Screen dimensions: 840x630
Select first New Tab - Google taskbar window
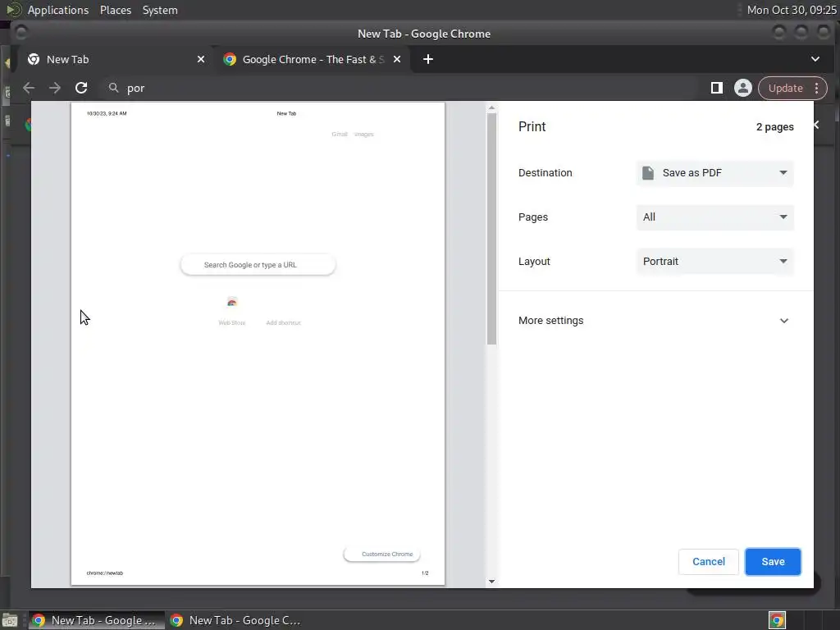pos(97,620)
